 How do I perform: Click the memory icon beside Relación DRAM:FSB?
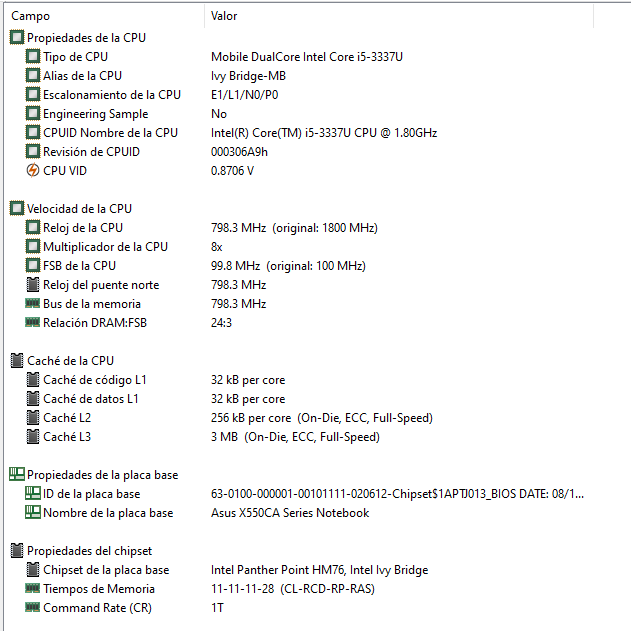click(33, 322)
